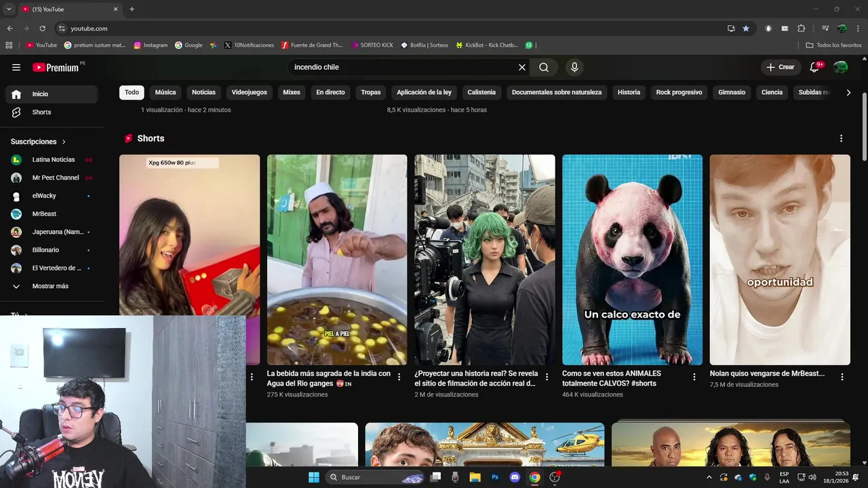
Task: Play the hairless panda short
Action: pos(632,260)
